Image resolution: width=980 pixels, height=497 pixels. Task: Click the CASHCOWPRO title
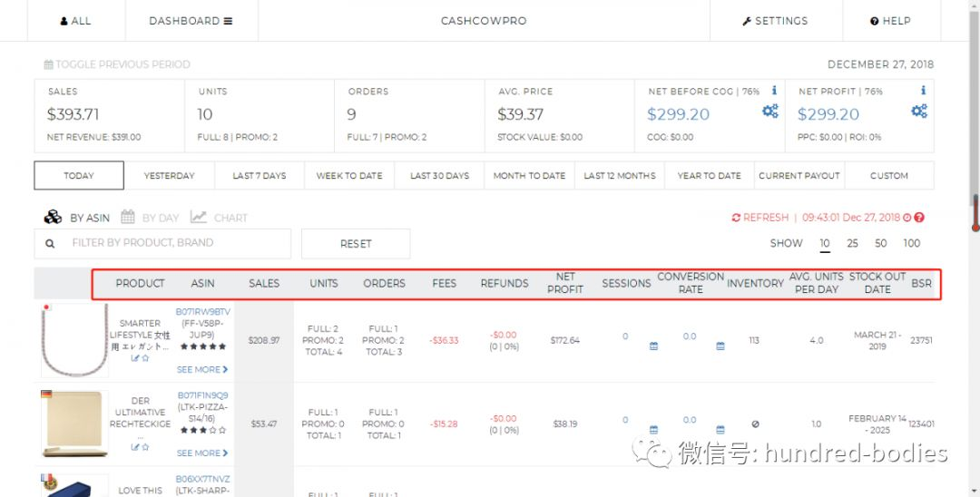click(484, 21)
